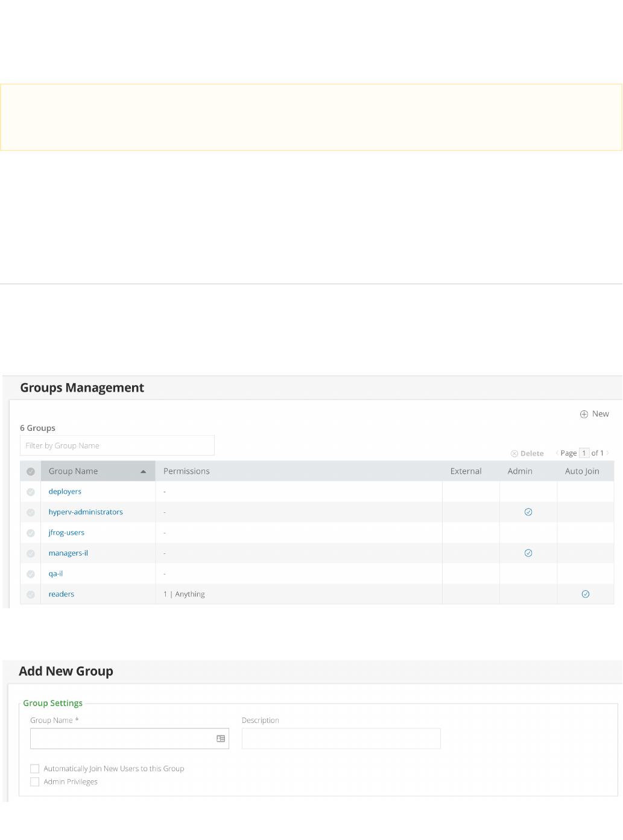The width and height of the screenshot is (623, 840).
Task: Click the New group plus icon
Action: pyautogui.click(x=584, y=414)
